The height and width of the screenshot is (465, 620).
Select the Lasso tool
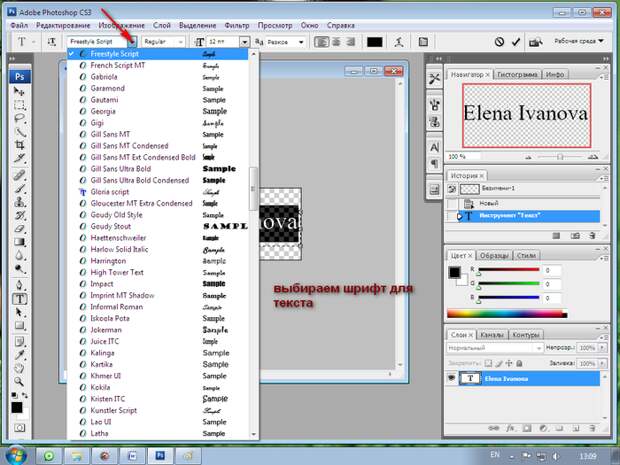19,118
